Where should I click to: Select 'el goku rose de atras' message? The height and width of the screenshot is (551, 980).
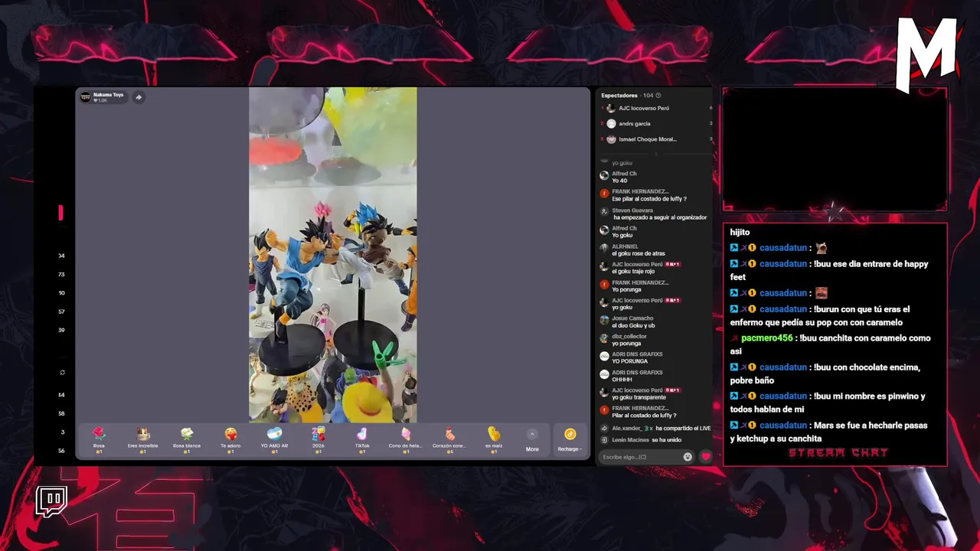(638, 253)
